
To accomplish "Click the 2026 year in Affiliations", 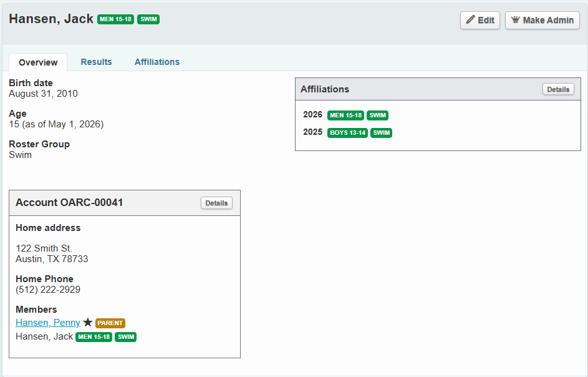I will click(x=312, y=115).
